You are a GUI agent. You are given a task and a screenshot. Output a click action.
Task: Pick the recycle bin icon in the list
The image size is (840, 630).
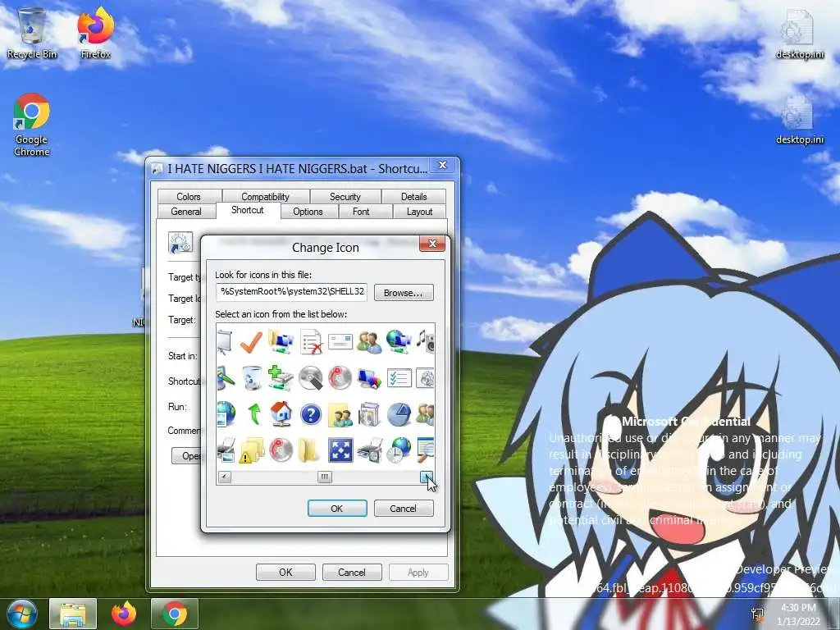251,377
